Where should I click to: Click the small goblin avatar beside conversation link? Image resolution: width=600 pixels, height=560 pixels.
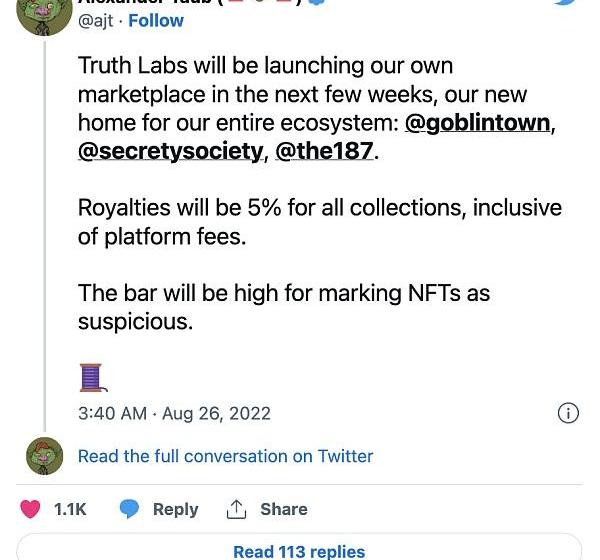pyautogui.click(x=44, y=456)
